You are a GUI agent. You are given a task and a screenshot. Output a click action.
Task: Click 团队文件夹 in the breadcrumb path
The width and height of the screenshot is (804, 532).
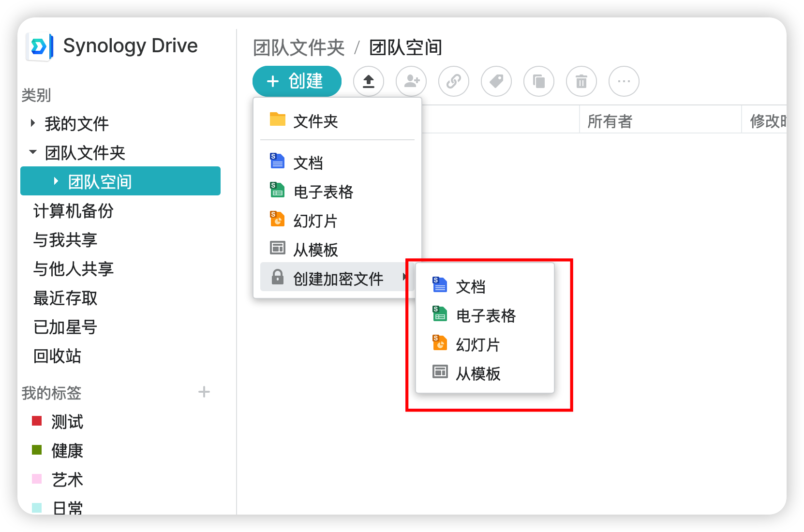pyautogui.click(x=299, y=47)
